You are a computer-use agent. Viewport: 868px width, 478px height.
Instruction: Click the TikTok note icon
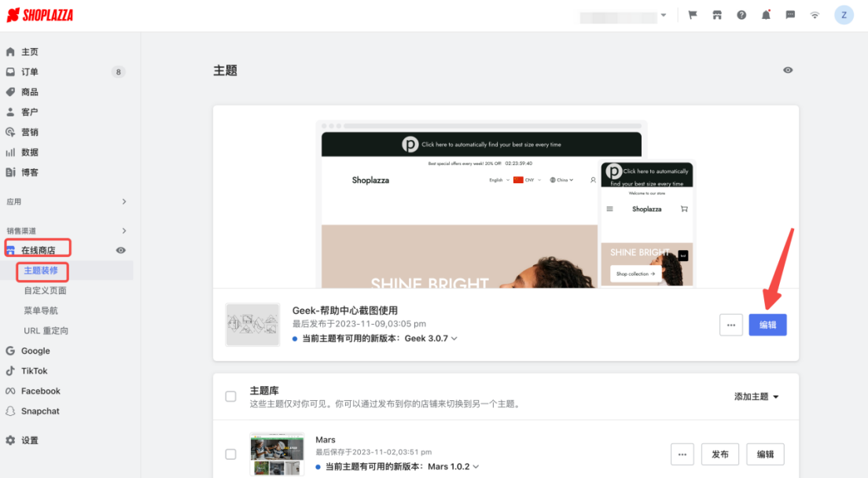click(x=10, y=370)
